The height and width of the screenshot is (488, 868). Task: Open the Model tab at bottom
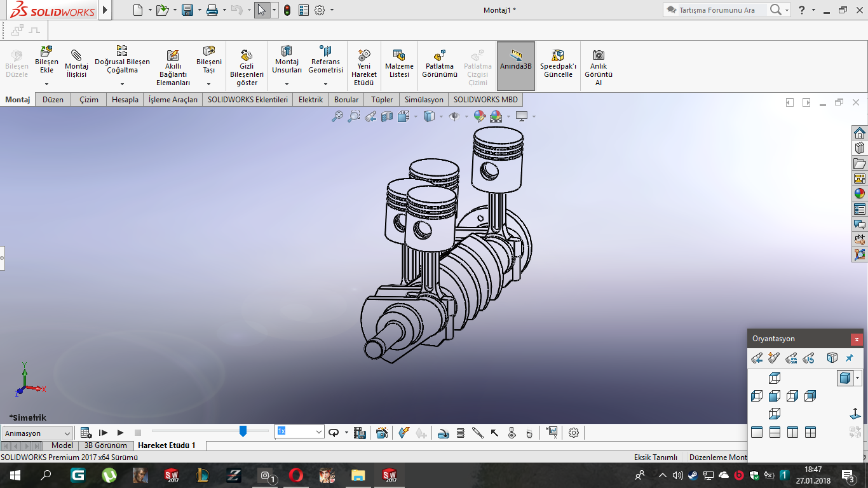click(62, 445)
